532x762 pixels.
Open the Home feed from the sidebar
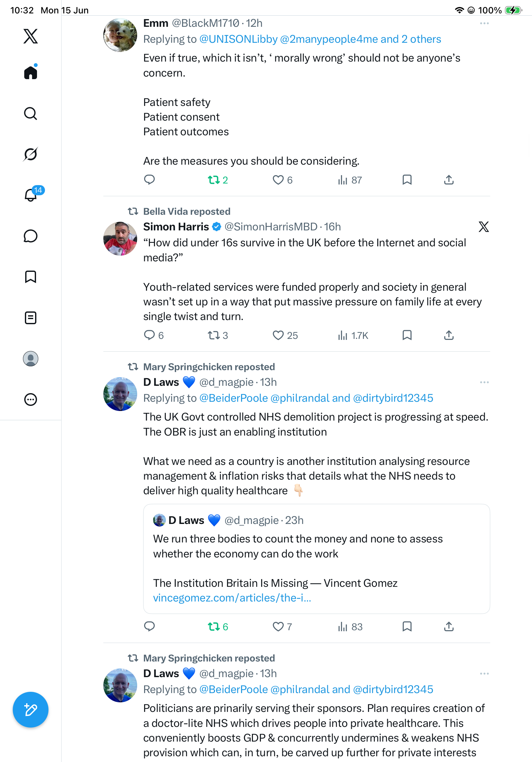coord(31,72)
